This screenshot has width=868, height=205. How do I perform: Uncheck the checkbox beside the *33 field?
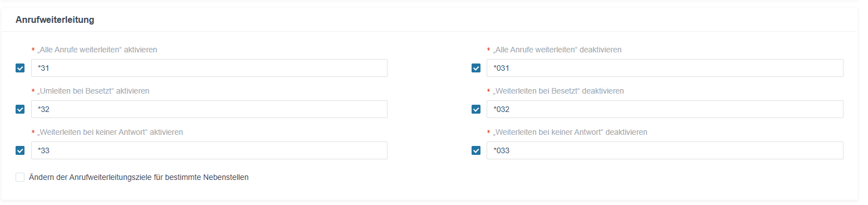[x=20, y=150]
